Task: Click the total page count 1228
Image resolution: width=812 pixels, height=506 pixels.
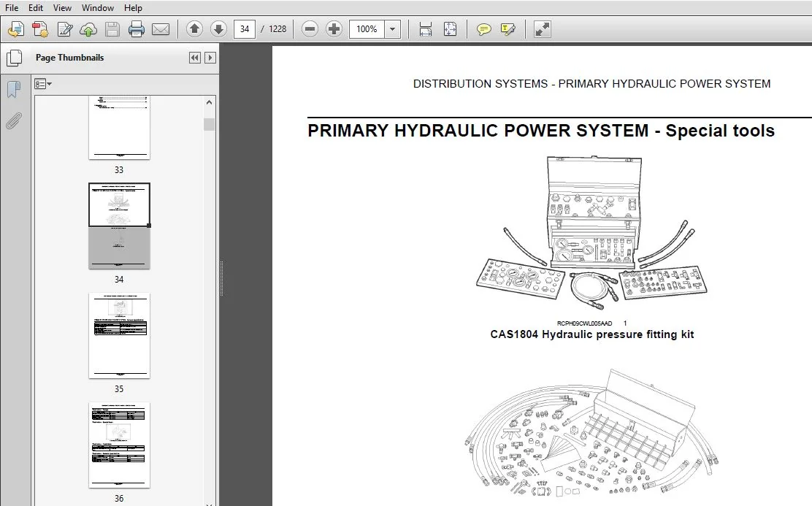Action: pos(277,29)
